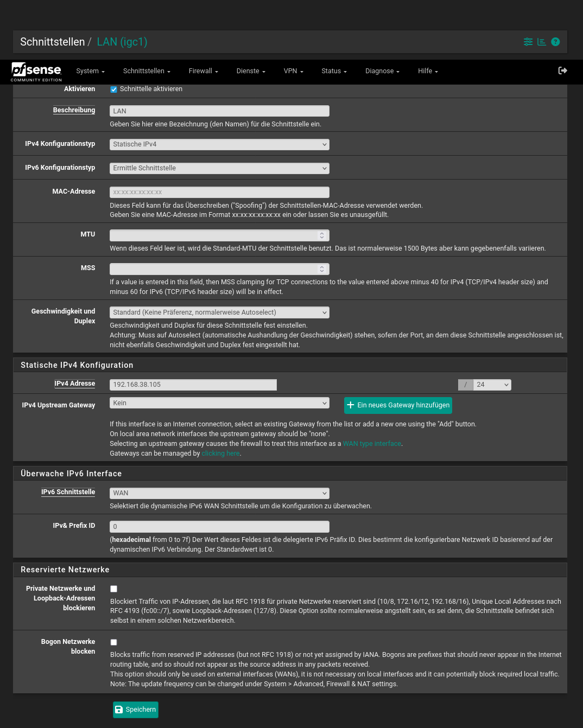Click the IPv4 Adresse input field
Screen dimensions: 583x728
pos(193,385)
